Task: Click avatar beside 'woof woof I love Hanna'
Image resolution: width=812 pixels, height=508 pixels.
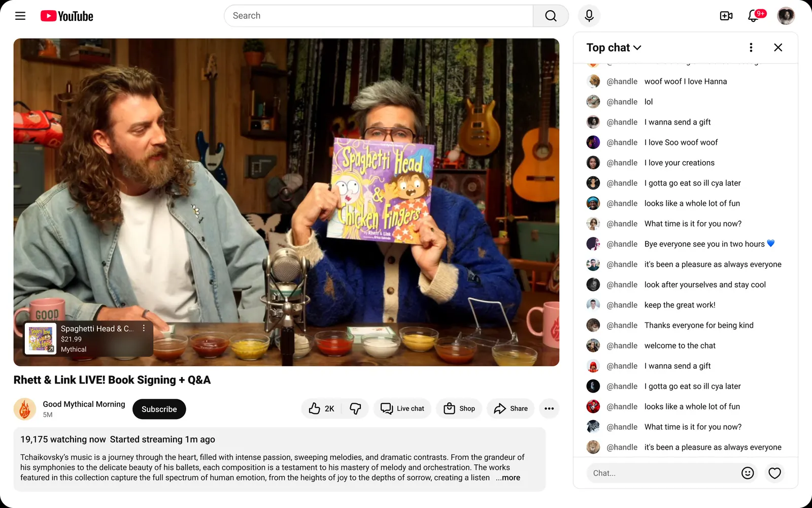Action: click(593, 81)
